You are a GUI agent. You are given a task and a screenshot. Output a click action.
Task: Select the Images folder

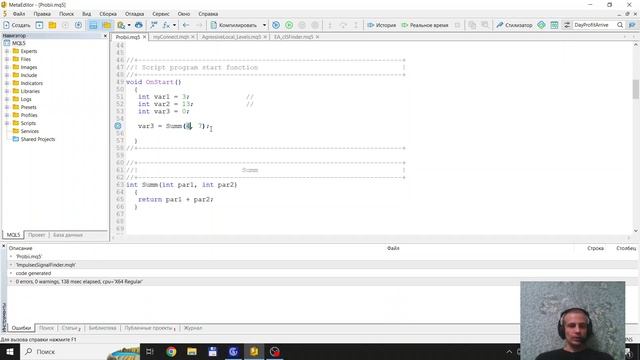pos(29,67)
